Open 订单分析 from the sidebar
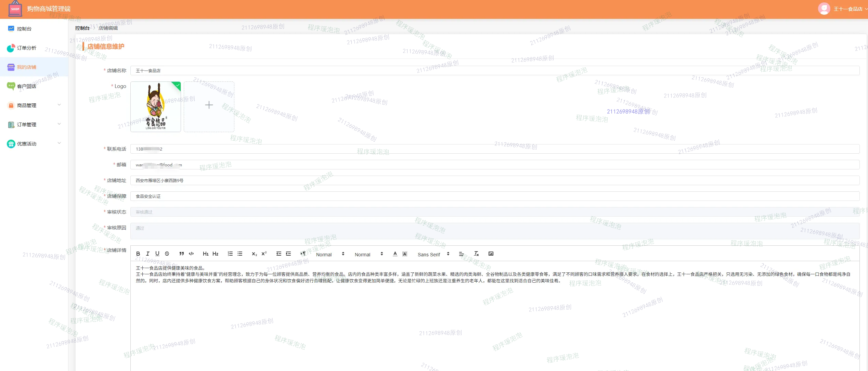Image resolution: width=868 pixels, height=371 pixels. click(x=26, y=48)
